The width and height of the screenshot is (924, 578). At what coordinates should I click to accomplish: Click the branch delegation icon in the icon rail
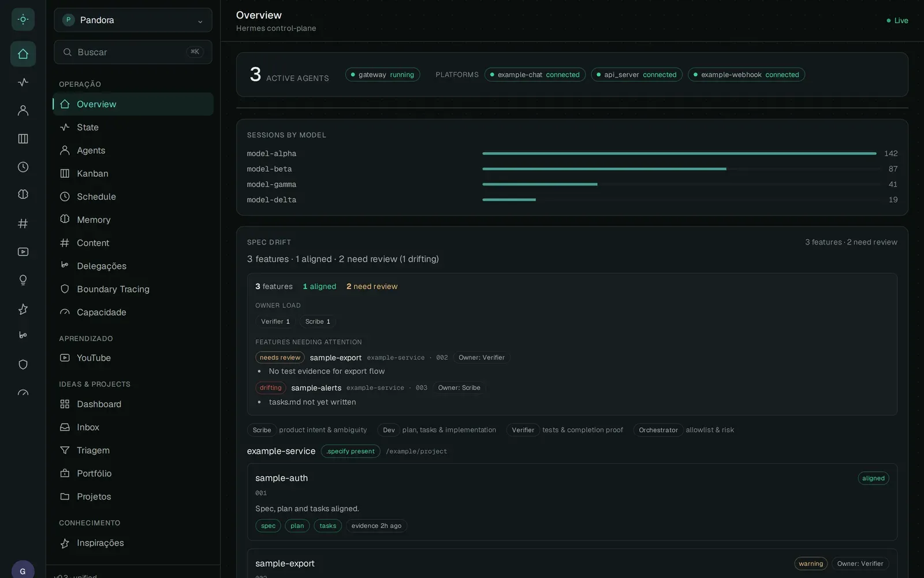point(23,335)
